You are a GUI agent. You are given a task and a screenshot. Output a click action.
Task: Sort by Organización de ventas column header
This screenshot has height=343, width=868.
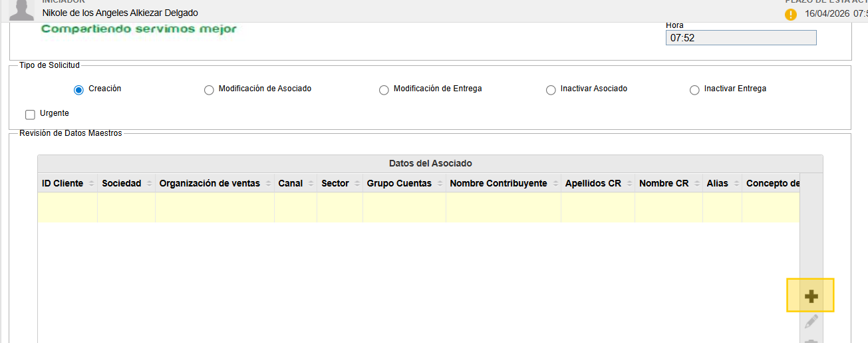point(210,183)
